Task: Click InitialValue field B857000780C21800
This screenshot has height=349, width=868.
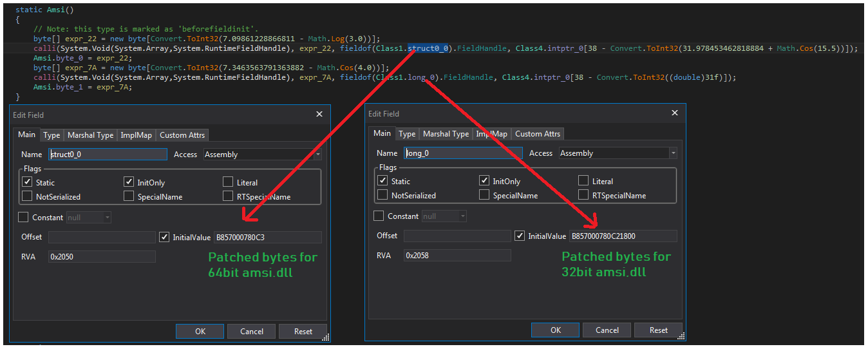Action: click(623, 236)
